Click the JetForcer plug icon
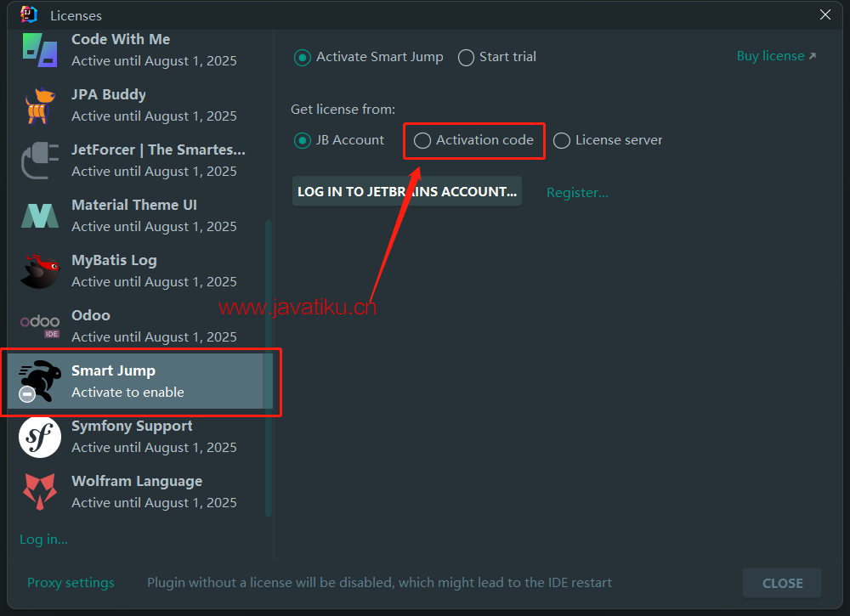Screen dimensions: 850x616 (x=40, y=161)
